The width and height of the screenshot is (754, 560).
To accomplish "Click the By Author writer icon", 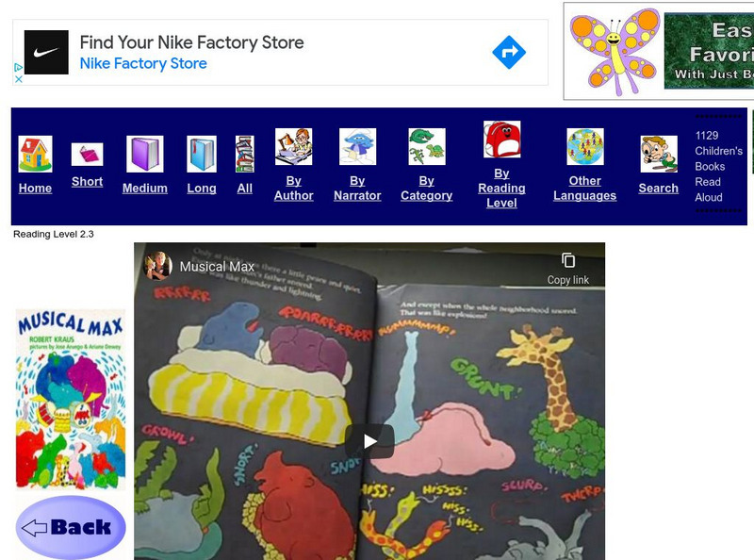I will [293, 147].
